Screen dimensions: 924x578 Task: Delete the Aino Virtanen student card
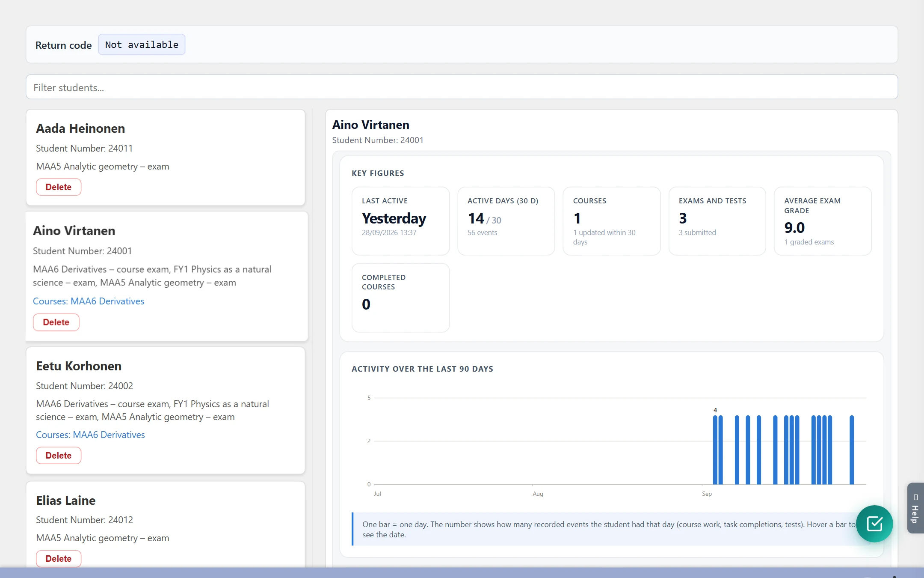coord(56,322)
